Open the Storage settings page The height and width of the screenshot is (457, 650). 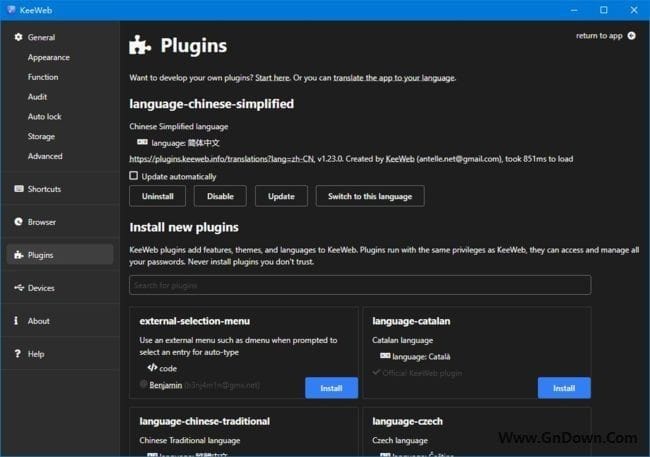pos(41,136)
